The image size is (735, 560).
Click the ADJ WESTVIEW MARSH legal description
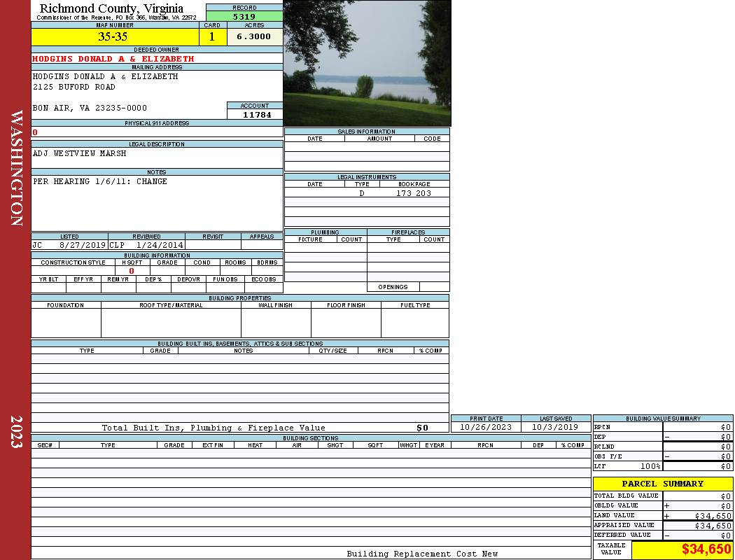pyautogui.click(x=80, y=153)
